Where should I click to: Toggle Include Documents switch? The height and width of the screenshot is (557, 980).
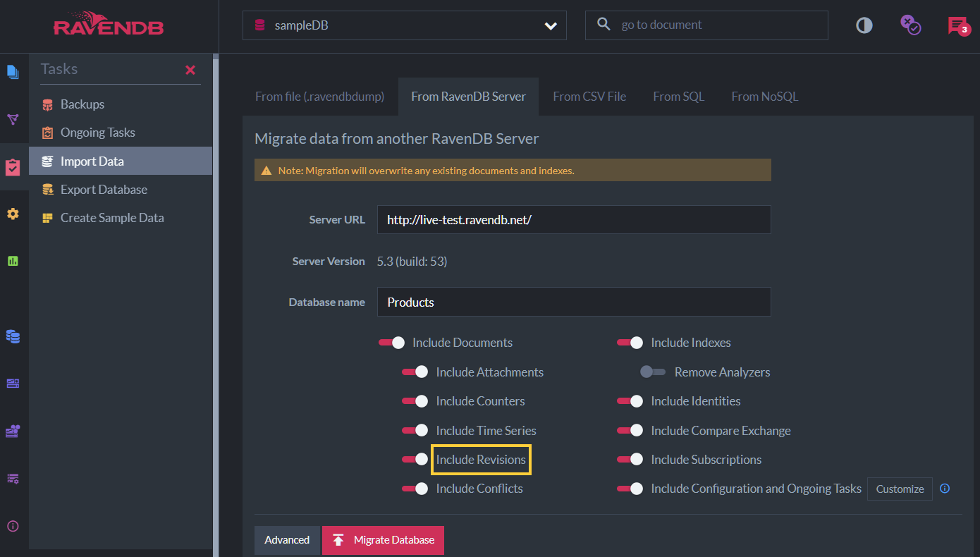(x=391, y=343)
